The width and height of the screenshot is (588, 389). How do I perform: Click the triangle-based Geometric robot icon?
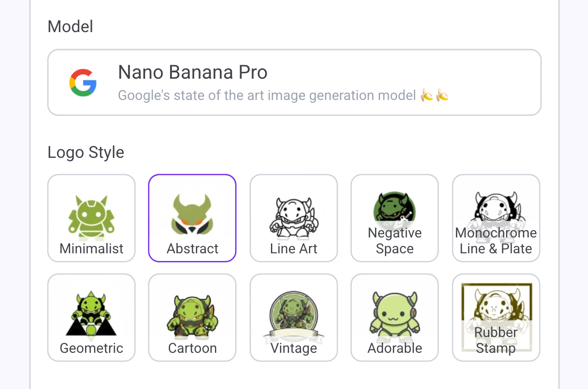[91, 315]
